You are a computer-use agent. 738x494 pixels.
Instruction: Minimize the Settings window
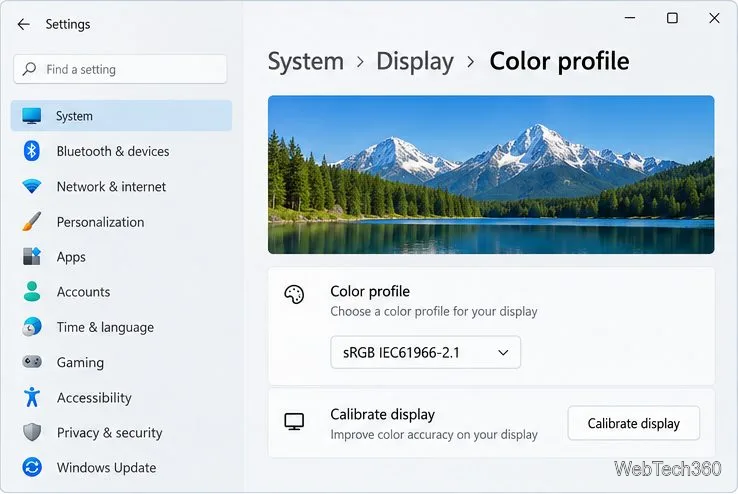(x=630, y=18)
